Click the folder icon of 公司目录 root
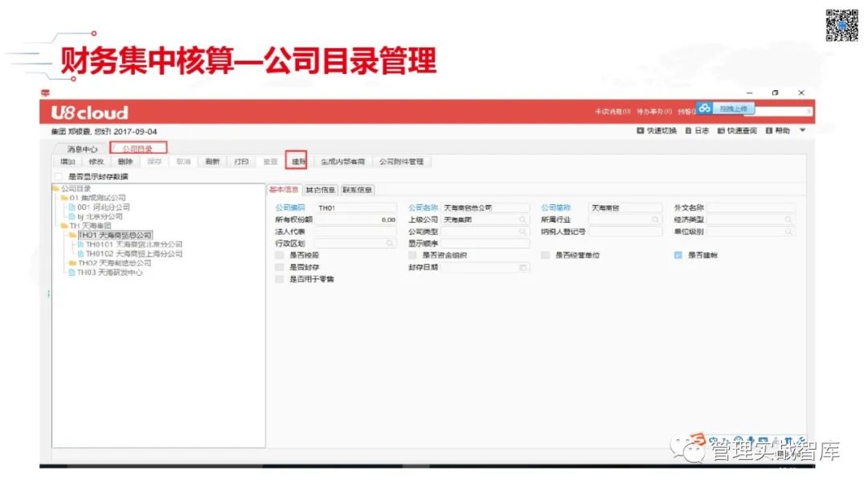Image resolution: width=868 pixels, height=489 pixels. 56,188
